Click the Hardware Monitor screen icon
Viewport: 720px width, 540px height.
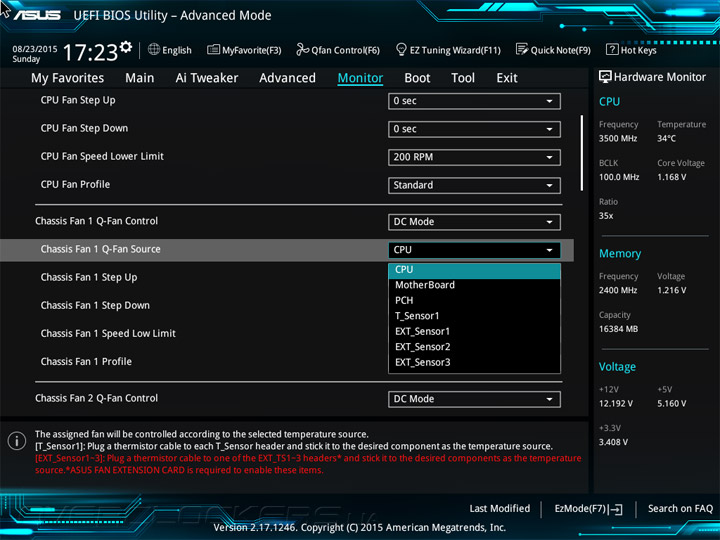coord(605,77)
